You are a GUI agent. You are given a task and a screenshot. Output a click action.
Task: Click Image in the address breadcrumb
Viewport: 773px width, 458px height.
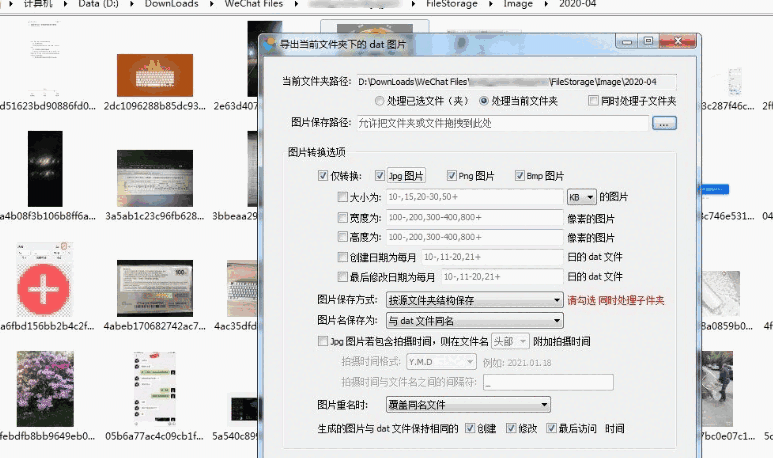(x=518, y=4)
